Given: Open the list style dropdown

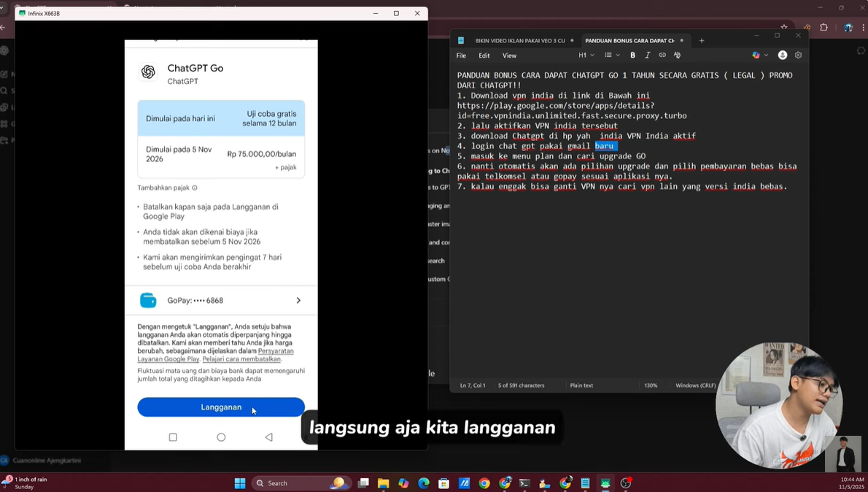Looking at the screenshot, I should (x=611, y=55).
